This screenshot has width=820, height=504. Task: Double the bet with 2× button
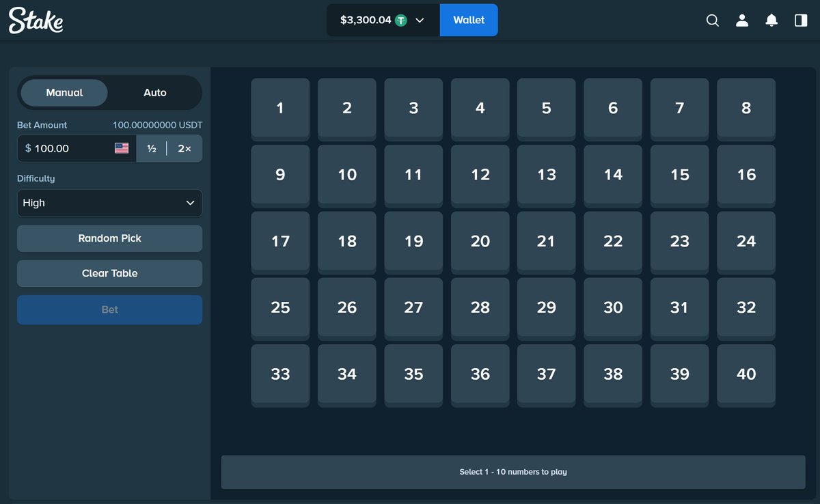pyautogui.click(x=184, y=148)
